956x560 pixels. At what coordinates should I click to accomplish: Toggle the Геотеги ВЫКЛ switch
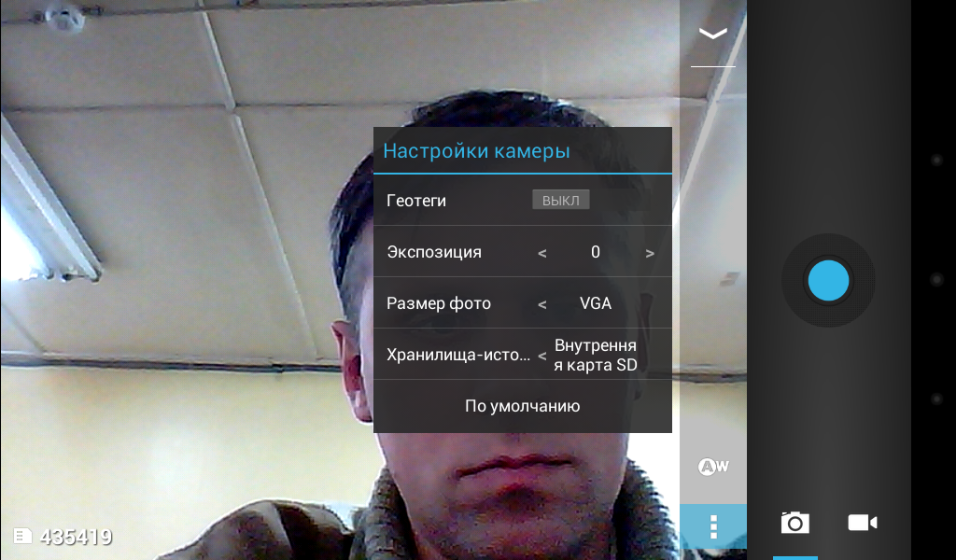pyautogui.click(x=560, y=201)
